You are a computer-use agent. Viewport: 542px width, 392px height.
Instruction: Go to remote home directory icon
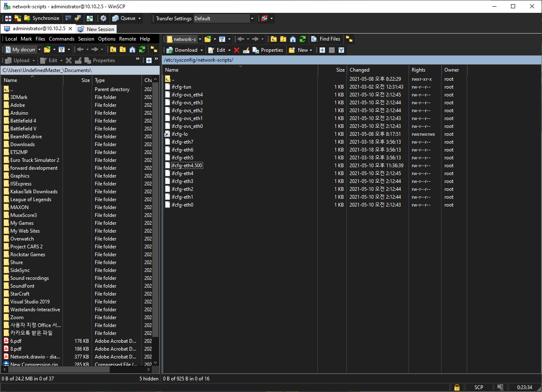[293, 39]
